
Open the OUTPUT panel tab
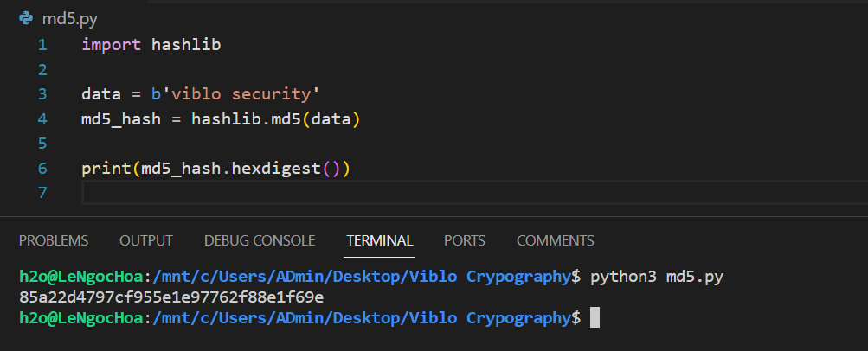[x=146, y=240]
